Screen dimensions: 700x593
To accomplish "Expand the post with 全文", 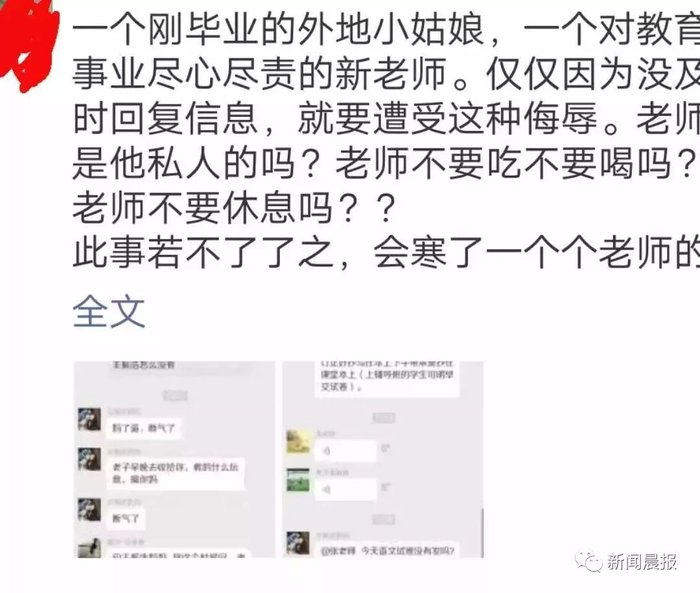I will pyautogui.click(x=109, y=311).
